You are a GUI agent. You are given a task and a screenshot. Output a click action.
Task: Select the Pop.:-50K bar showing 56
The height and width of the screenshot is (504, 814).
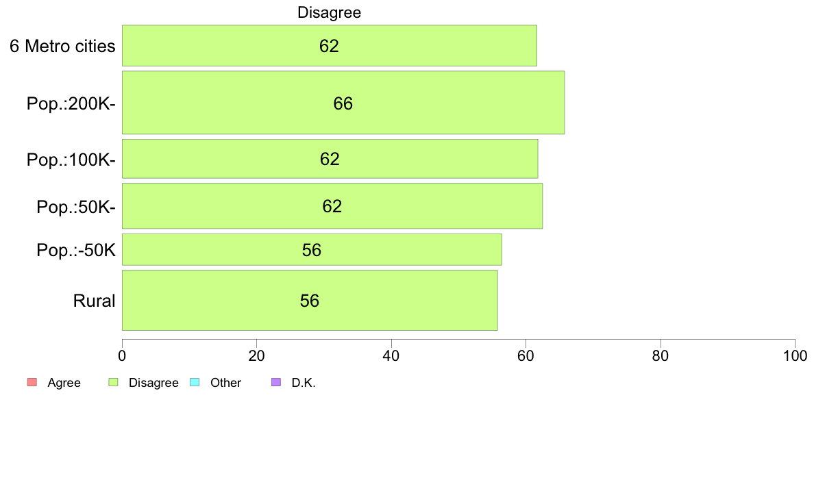312,250
